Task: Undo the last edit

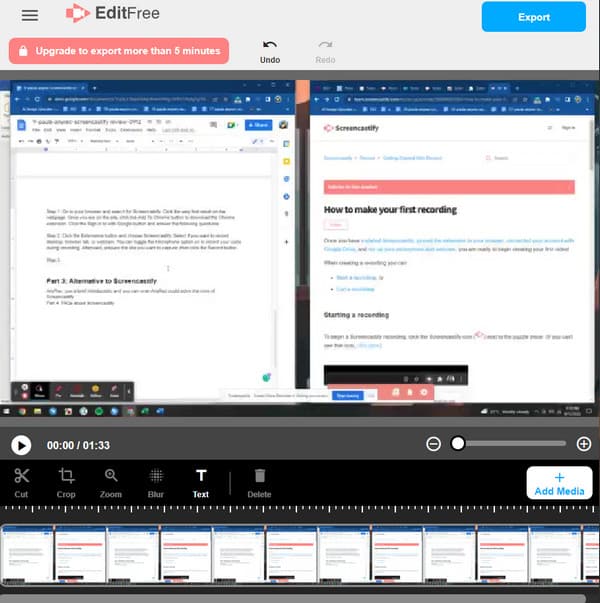Action: tap(270, 52)
